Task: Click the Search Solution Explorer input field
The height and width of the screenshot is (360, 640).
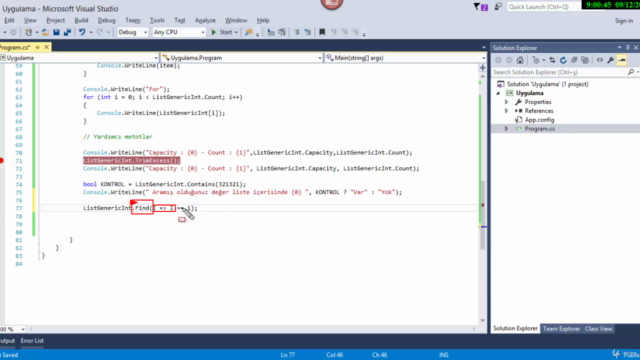Action: [559, 72]
